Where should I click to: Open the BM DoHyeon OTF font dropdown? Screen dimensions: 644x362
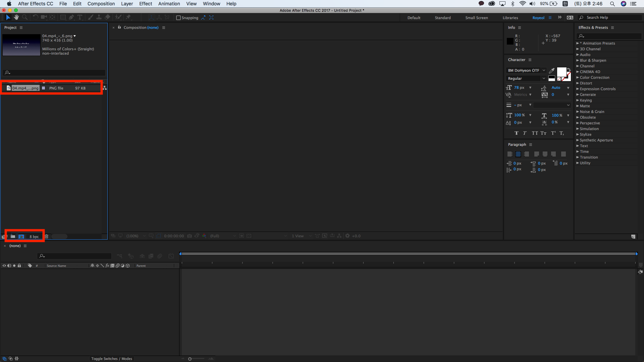(526, 70)
